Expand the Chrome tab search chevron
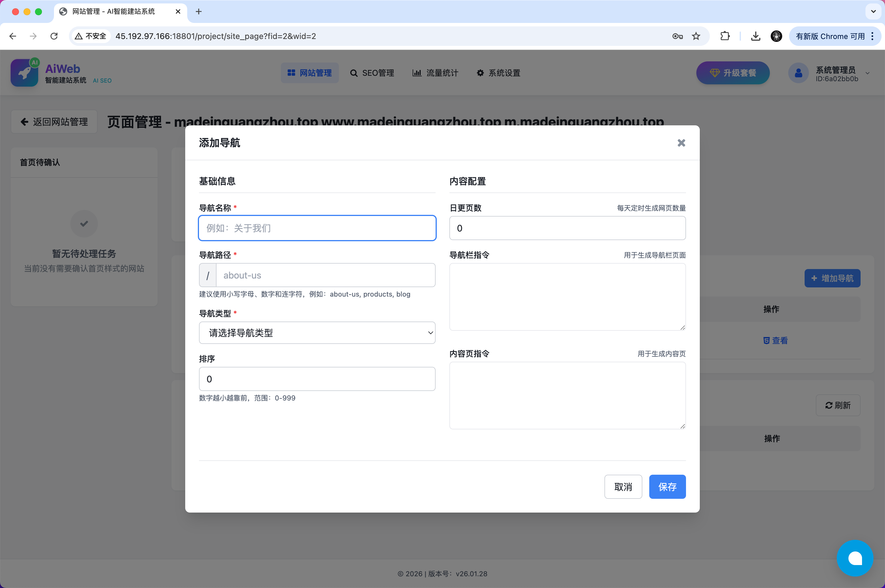 [x=873, y=11]
